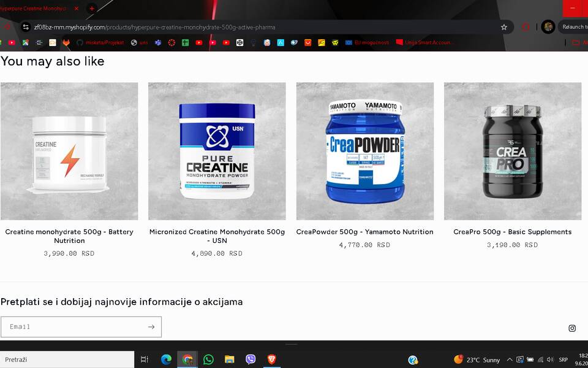
Task: Open the GitLab fox bookmark
Action: 66,42
